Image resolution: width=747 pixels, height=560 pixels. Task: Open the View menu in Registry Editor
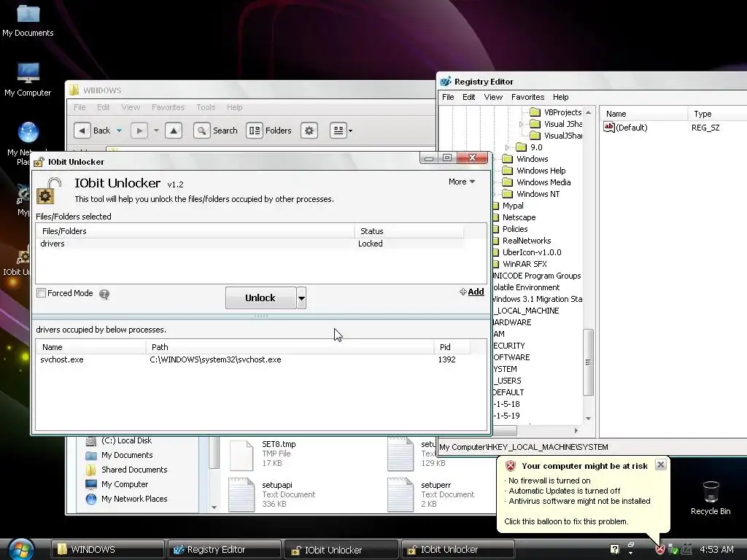click(x=493, y=97)
